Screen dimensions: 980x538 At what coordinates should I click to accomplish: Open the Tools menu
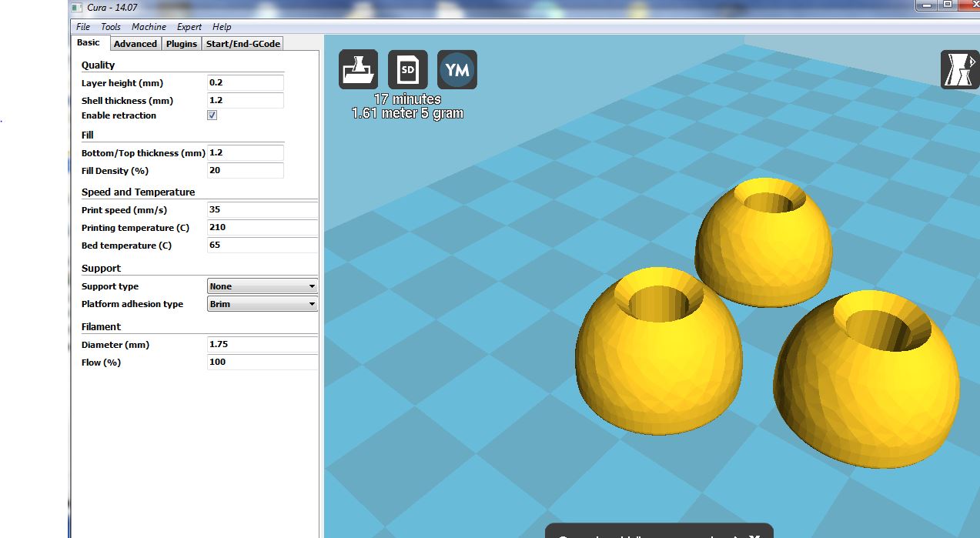(111, 27)
